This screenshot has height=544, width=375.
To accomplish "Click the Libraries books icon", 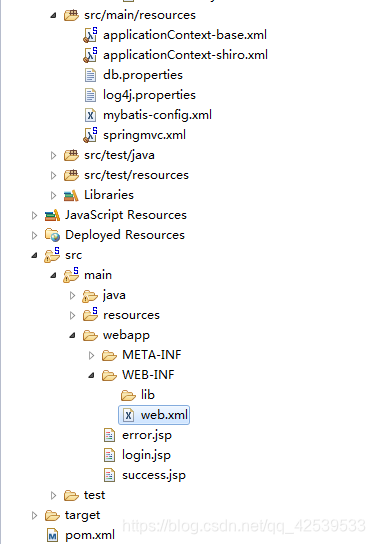I will click(x=71, y=196).
